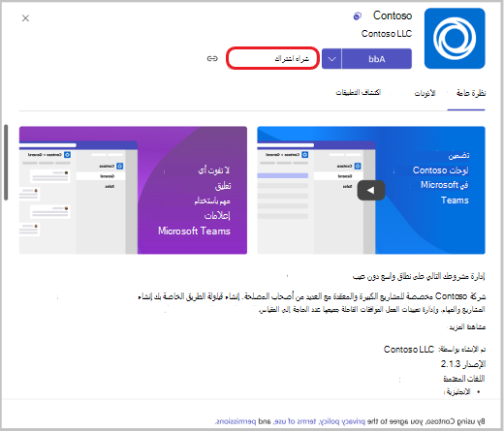Click the Contoso LLC publisher name under title

pos(387,34)
